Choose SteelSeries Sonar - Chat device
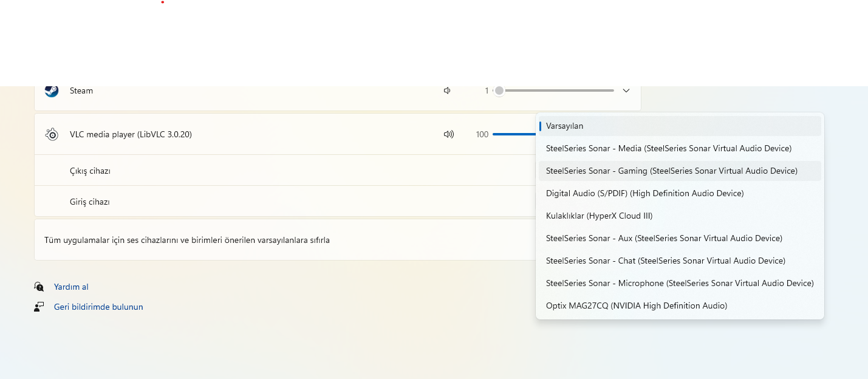The image size is (868, 379). (680, 261)
